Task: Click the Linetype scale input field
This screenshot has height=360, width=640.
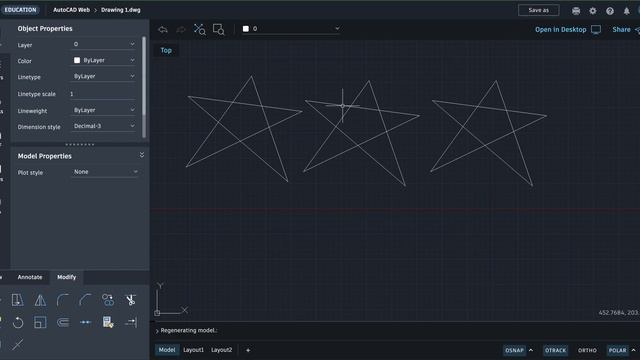Action: [x=102, y=94]
